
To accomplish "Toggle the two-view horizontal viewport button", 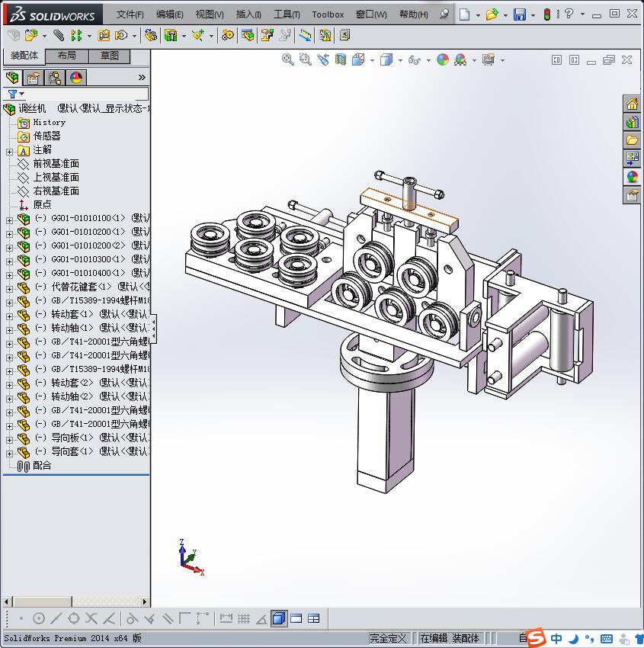I will 296,619.
